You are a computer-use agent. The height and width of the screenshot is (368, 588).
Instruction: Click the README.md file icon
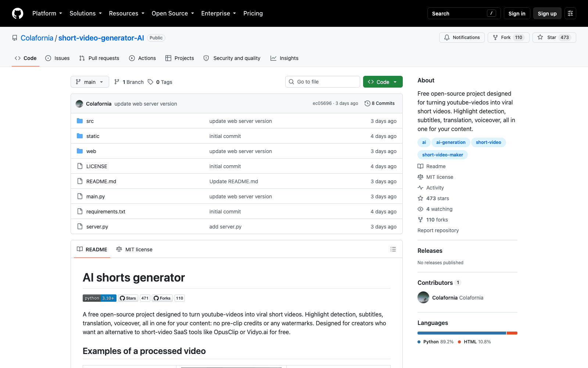tap(80, 181)
